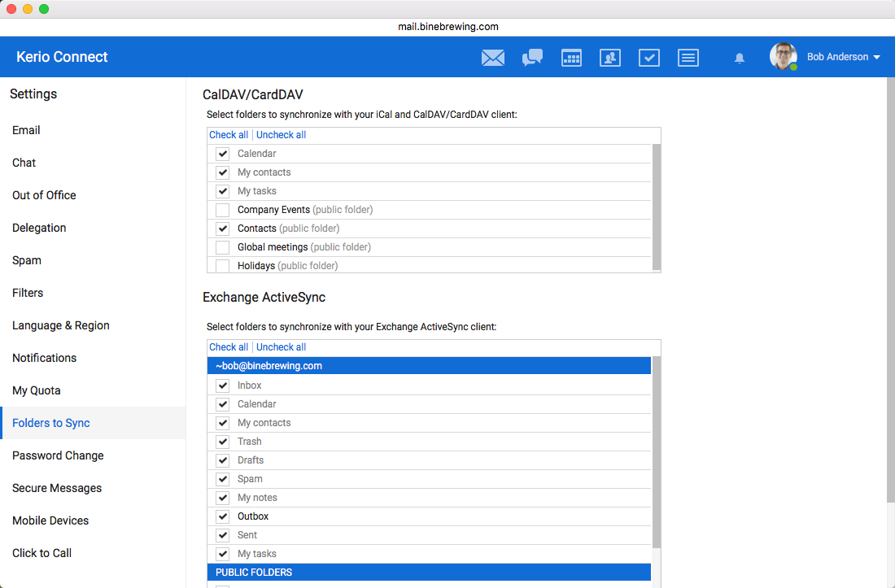Toggle ActiveSync Drafts checkbox
The image size is (895, 588).
pos(223,460)
